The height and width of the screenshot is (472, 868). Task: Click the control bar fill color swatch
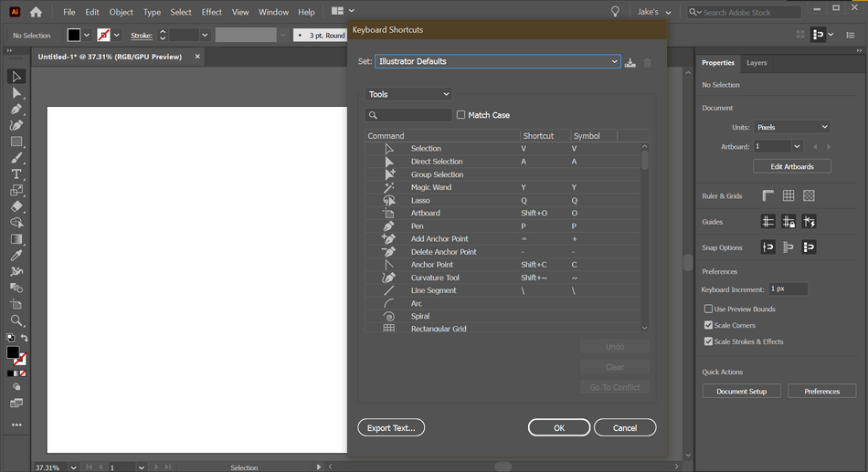pos(74,35)
